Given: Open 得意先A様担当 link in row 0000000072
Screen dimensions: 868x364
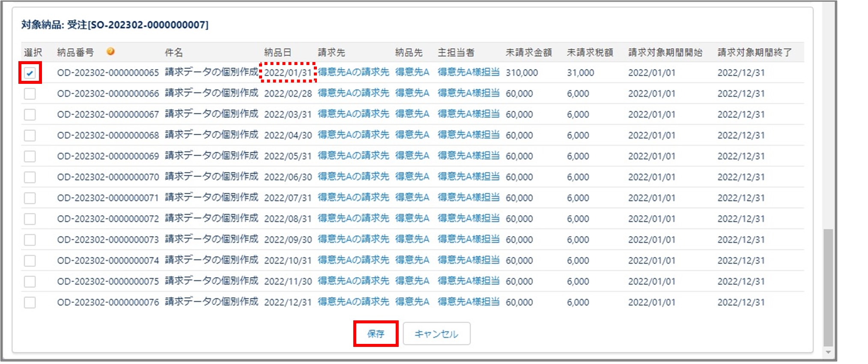Looking at the screenshot, I should [x=468, y=219].
